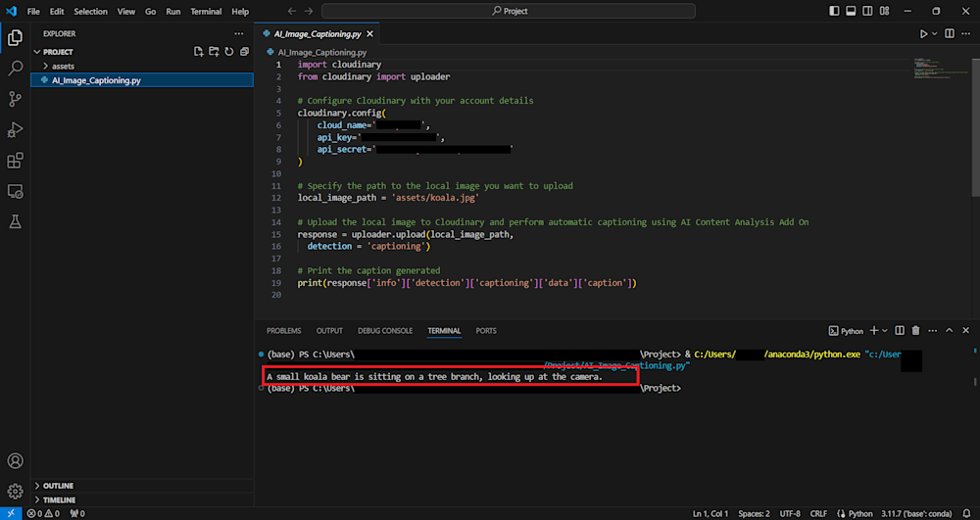
Task: Open the launch profile dropdown
Action: pyautogui.click(x=885, y=331)
